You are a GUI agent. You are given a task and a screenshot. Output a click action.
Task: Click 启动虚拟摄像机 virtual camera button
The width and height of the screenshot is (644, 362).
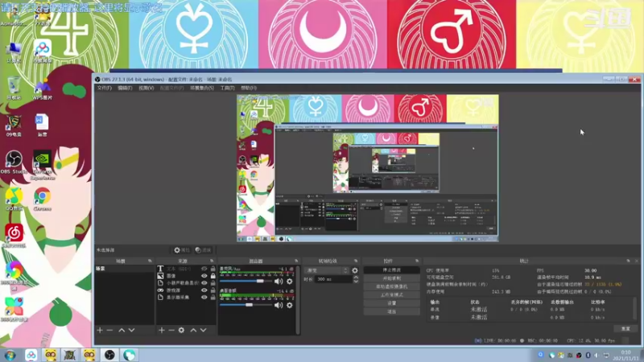pos(391,286)
